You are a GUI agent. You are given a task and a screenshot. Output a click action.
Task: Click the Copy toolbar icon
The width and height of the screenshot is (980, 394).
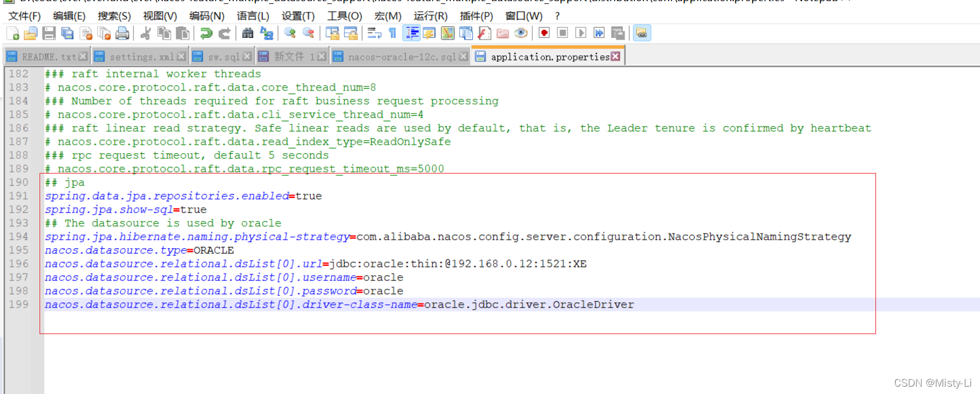(164, 33)
